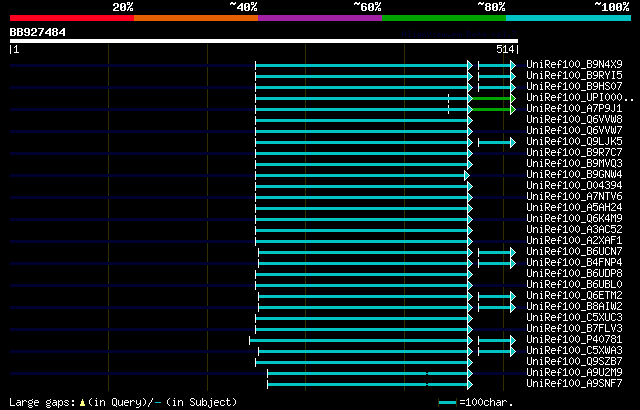640x410 pixels.
Task: Open hit UniRef100_A5AH24
Action: pyautogui.click(x=574, y=208)
